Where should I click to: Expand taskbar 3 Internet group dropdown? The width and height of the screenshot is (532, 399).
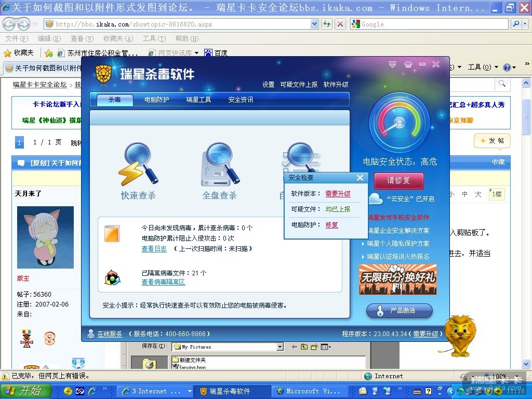[x=190, y=391]
